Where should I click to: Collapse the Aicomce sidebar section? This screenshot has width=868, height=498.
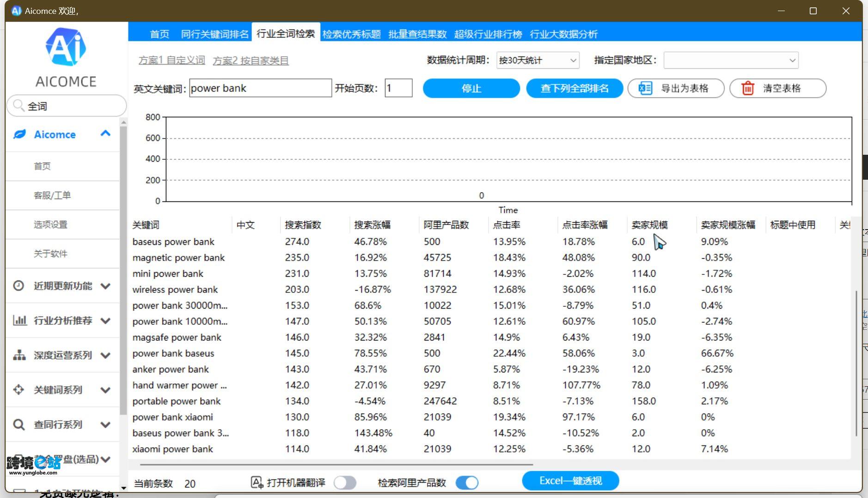click(105, 134)
